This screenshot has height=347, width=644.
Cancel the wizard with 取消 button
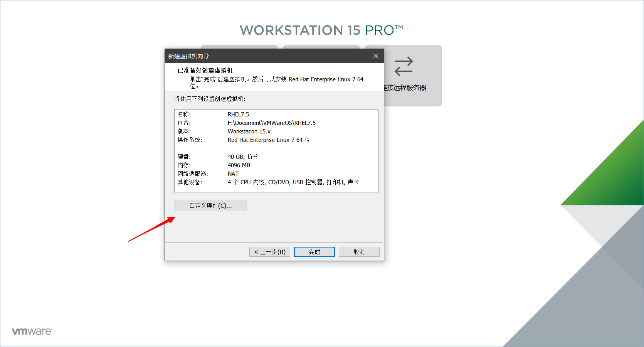(359, 252)
